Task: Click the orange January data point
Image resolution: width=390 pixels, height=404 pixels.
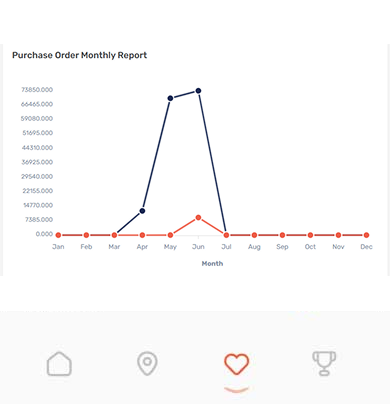Action: click(58, 235)
